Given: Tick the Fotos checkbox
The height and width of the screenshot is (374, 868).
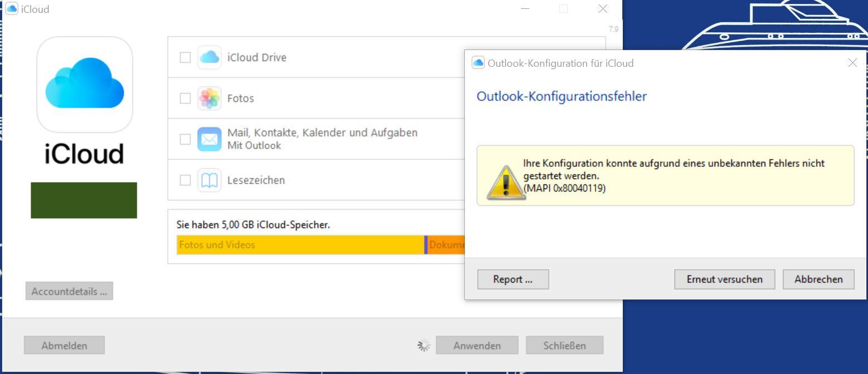Looking at the screenshot, I should 185,99.
